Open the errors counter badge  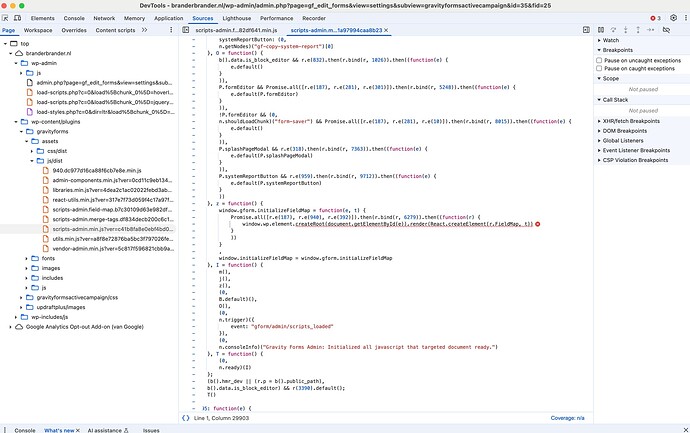click(656, 18)
